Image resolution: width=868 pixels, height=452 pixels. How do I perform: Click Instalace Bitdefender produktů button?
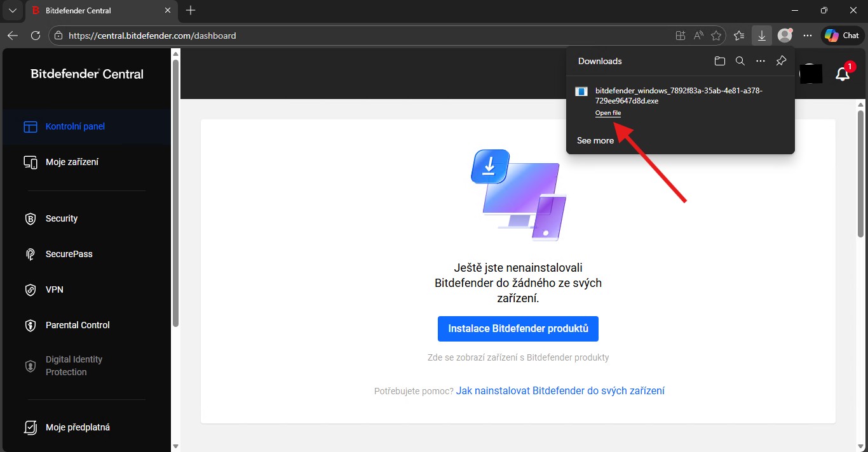pos(518,329)
